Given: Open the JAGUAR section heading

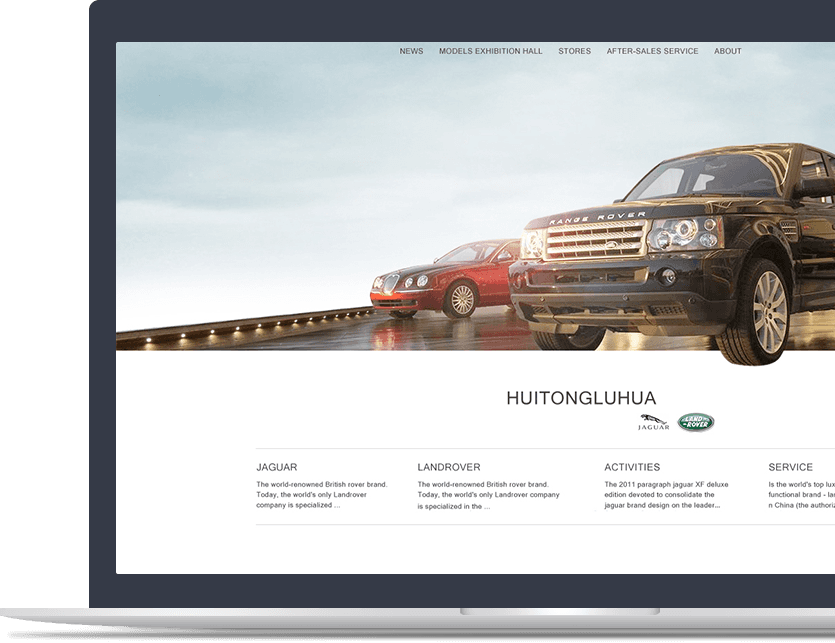Looking at the screenshot, I should [276, 467].
